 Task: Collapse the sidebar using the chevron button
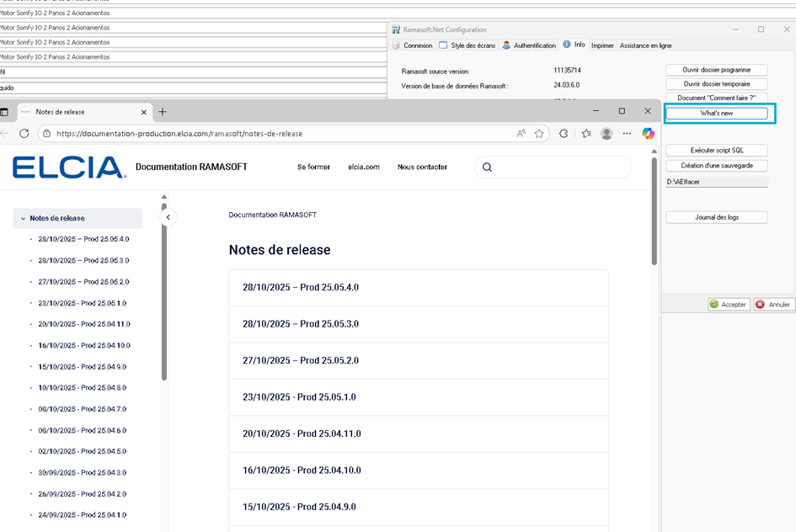click(168, 217)
